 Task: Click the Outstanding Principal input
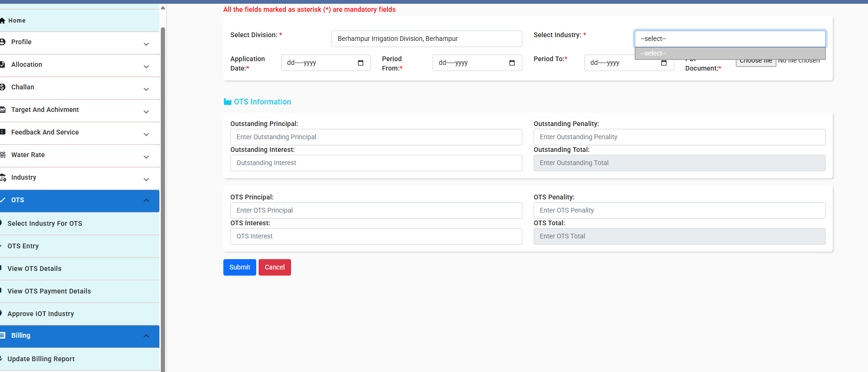(x=376, y=137)
